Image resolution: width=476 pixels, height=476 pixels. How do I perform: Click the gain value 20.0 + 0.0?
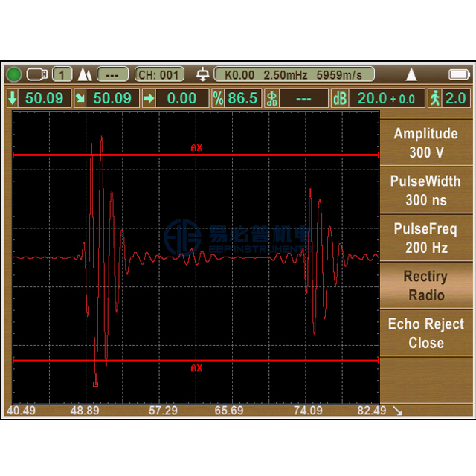(x=387, y=98)
